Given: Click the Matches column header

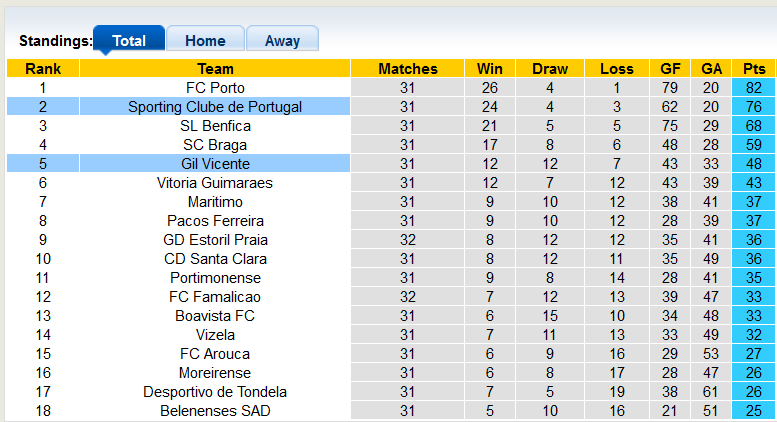Looking at the screenshot, I should coord(408,69).
